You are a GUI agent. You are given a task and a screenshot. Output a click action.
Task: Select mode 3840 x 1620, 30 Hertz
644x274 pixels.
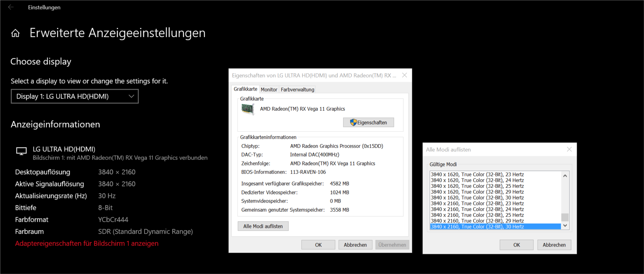click(495, 198)
